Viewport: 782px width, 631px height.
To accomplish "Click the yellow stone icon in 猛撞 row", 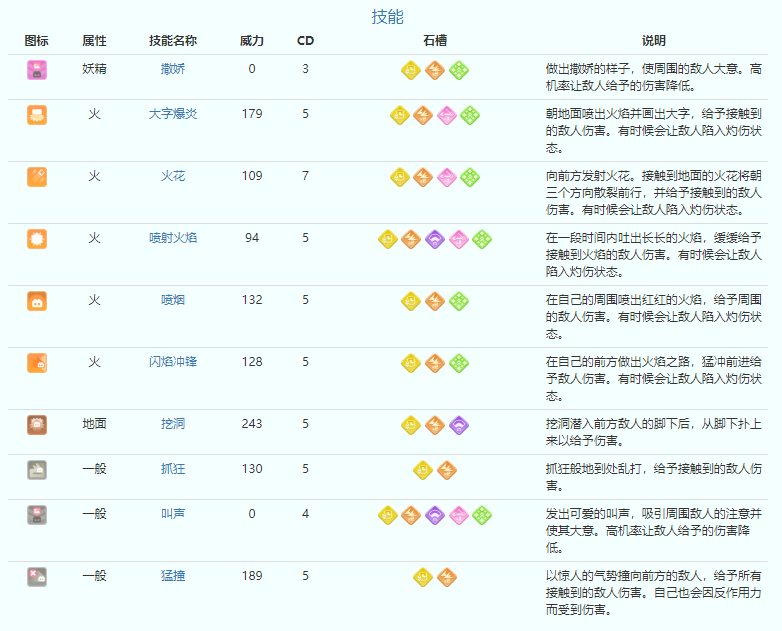I will point(423,577).
